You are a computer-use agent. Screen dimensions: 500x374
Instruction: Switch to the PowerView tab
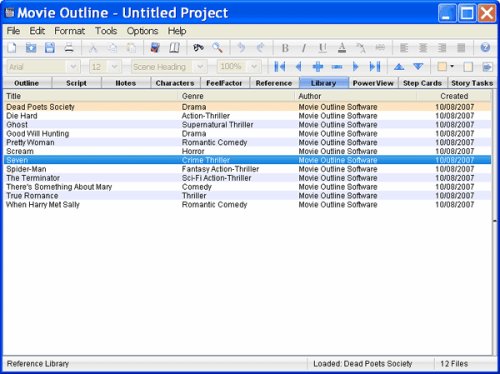tap(373, 83)
